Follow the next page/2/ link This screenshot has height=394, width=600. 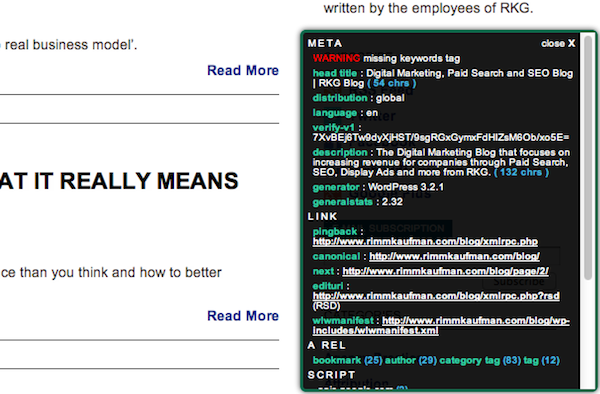click(445, 271)
